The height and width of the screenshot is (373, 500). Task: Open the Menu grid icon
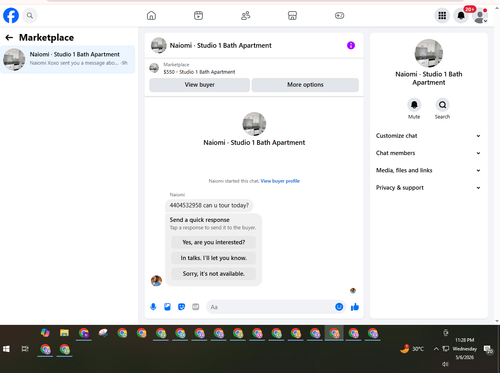coord(442,16)
